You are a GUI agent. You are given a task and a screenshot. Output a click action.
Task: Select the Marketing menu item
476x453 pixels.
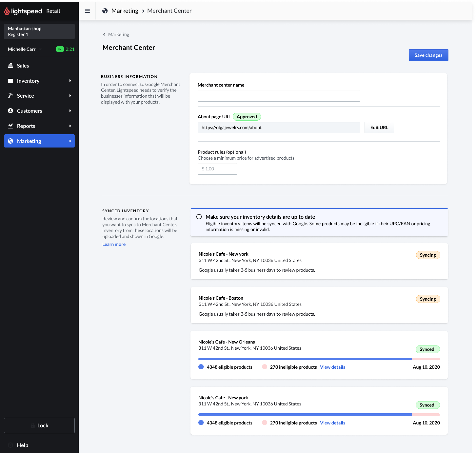coord(39,141)
